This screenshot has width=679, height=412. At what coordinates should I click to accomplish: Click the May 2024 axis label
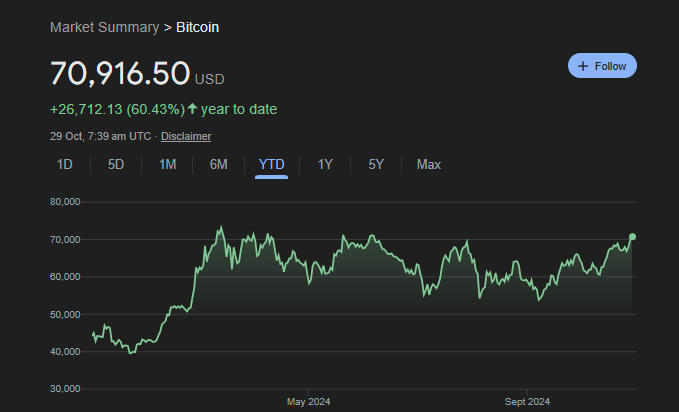(308, 402)
